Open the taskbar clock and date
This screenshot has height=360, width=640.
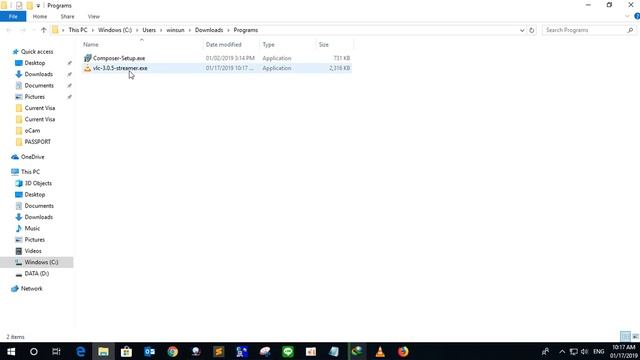pos(623,351)
